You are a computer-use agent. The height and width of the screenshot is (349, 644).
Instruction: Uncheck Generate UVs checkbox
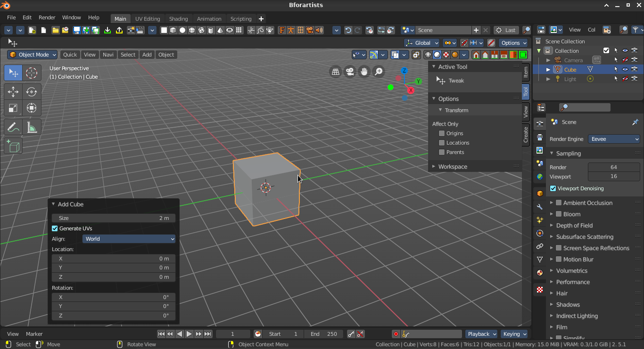(55, 228)
